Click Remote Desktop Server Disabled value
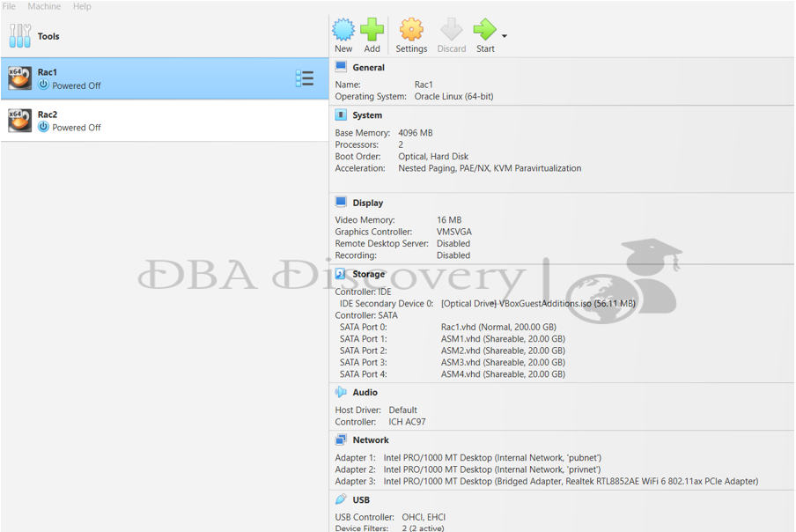The height and width of the screenshot is (532, 796). click(453, 244)
